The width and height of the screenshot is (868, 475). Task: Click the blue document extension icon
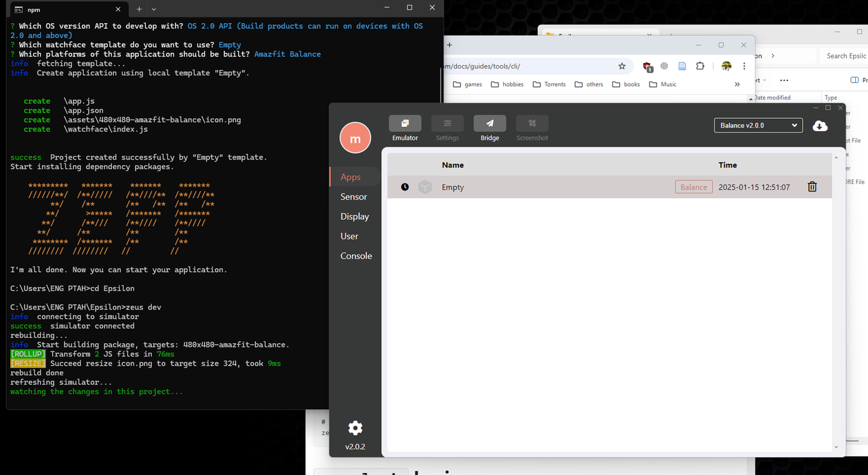(x=682, y=66)
